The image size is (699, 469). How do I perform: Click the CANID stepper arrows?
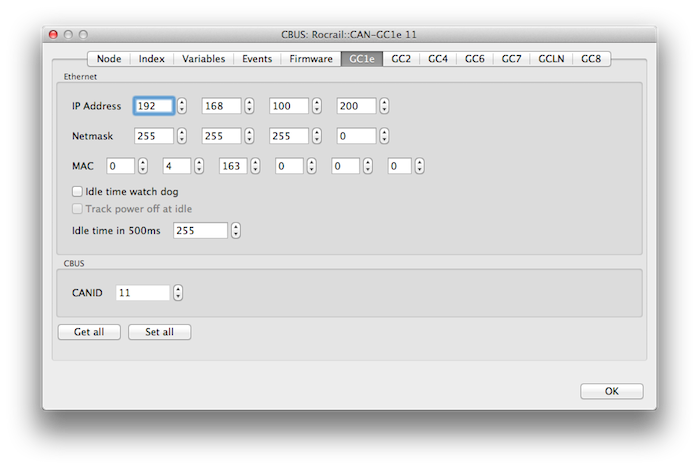[178, 293]
